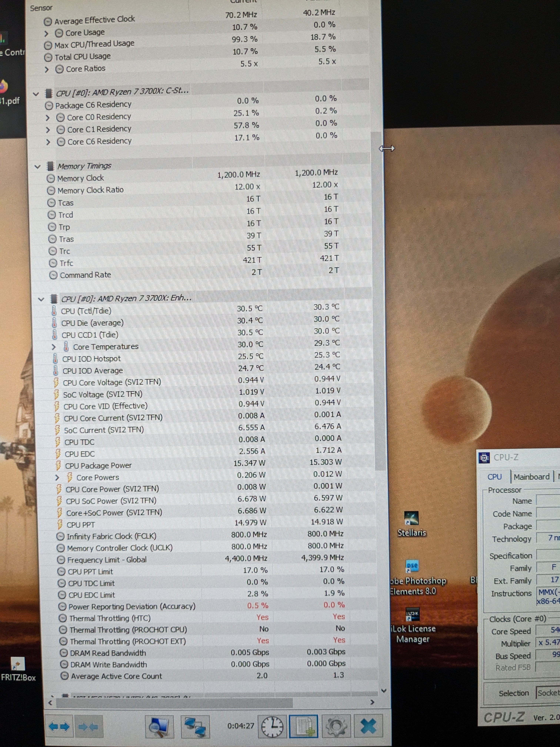Switch to Mainboard tab in CPU-Z
This screenshot has height=747, width=560.
pyautogui.click(x=531, y=477)
